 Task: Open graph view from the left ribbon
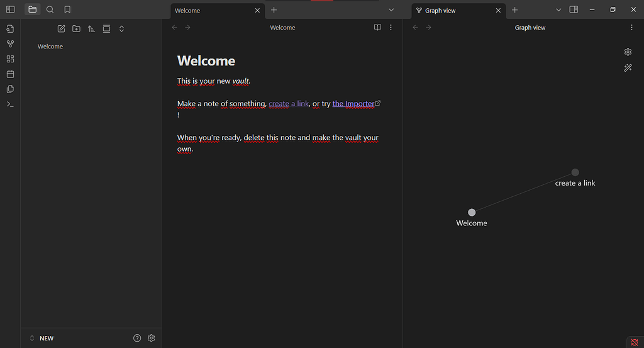click(10, 44)
